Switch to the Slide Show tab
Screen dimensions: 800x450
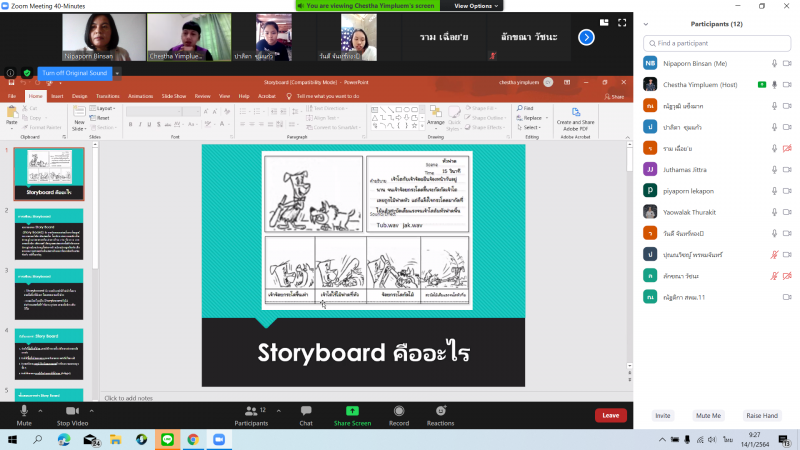[x=174, y=96]
